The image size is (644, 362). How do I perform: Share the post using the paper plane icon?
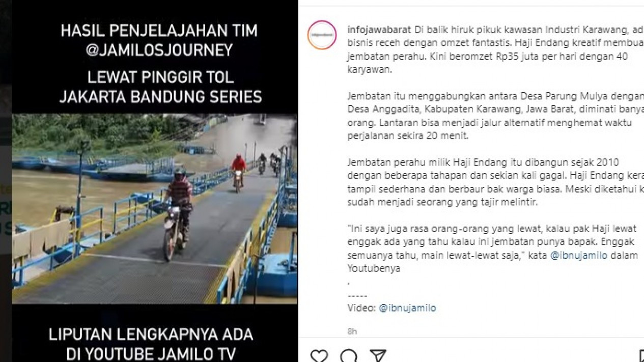pyautogui.click(x=378, y=355)
